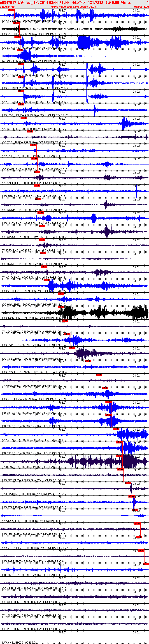Click the red pick marker on UW IRON trace
149x644 pixels.
coord(61,307)
